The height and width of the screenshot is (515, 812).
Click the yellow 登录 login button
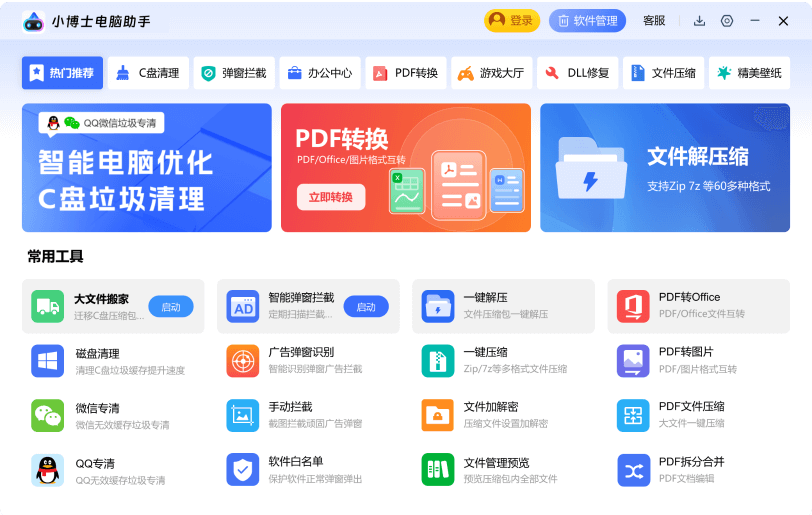coord(512,21)
